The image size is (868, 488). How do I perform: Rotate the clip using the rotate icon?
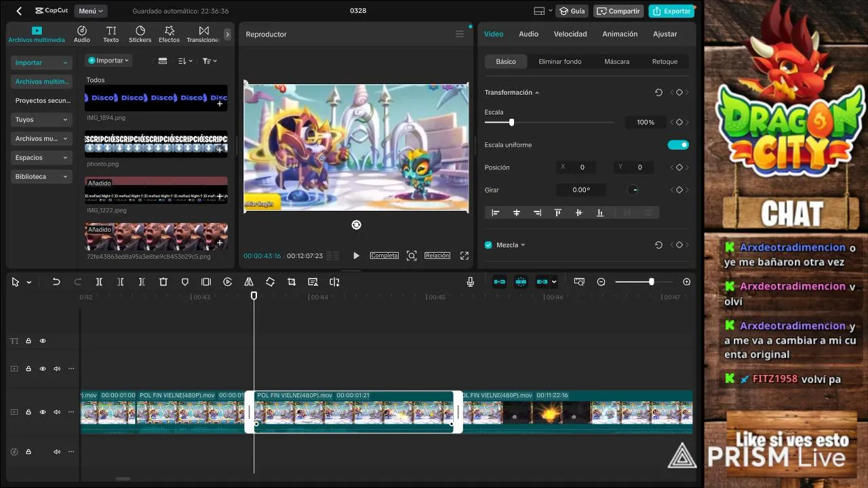click(x=270, y=282)
